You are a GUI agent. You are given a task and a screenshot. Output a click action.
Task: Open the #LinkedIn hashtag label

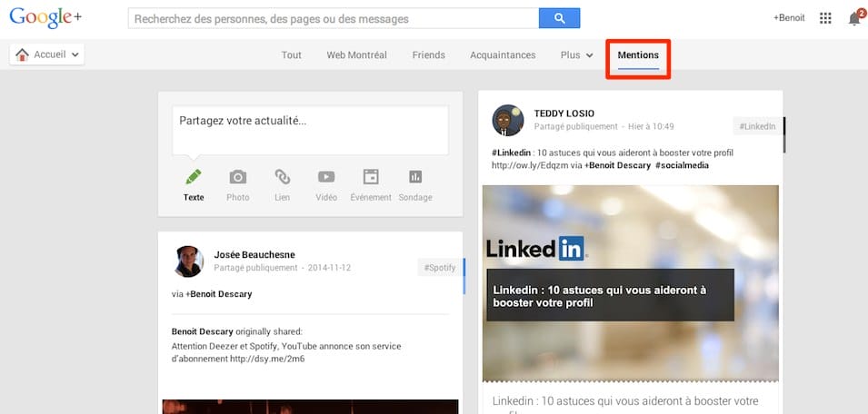pos(756,126)
